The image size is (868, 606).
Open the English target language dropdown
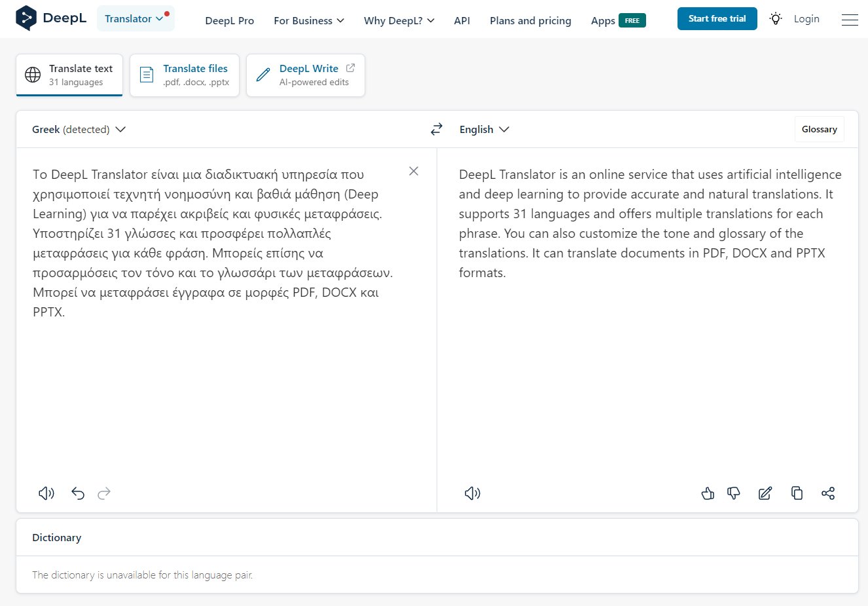[x=484, y=130]
